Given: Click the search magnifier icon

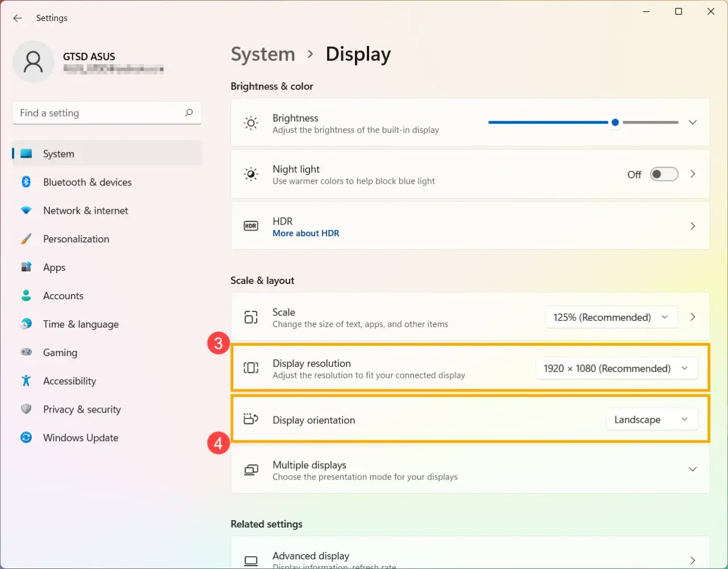Looking at the screenshot, I should point(189,113).
